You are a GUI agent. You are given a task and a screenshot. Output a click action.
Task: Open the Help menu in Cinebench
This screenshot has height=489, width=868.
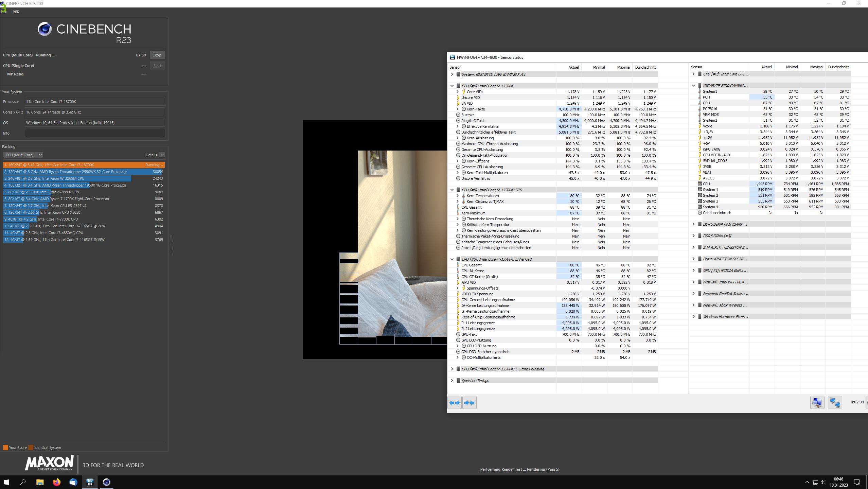pyautogui.click(x=15, y=11)
